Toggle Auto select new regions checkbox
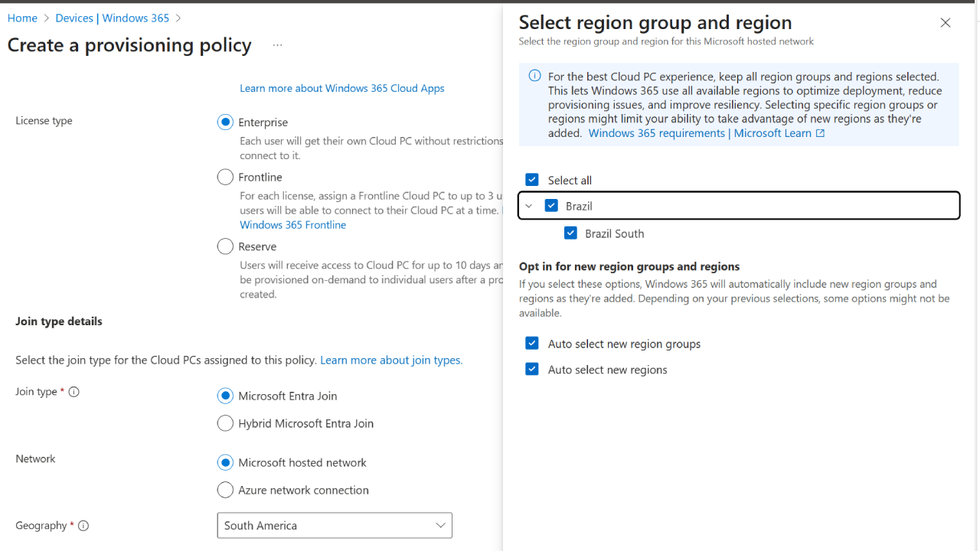The height and width of the screenshot is (551, 980). click(532, 370)
